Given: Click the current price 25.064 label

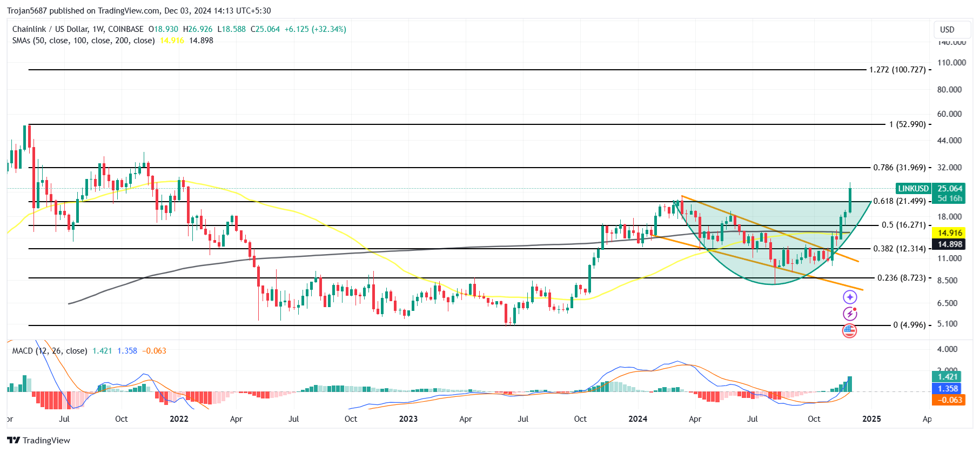Looking at the screenshot, I should click(950, 189).
